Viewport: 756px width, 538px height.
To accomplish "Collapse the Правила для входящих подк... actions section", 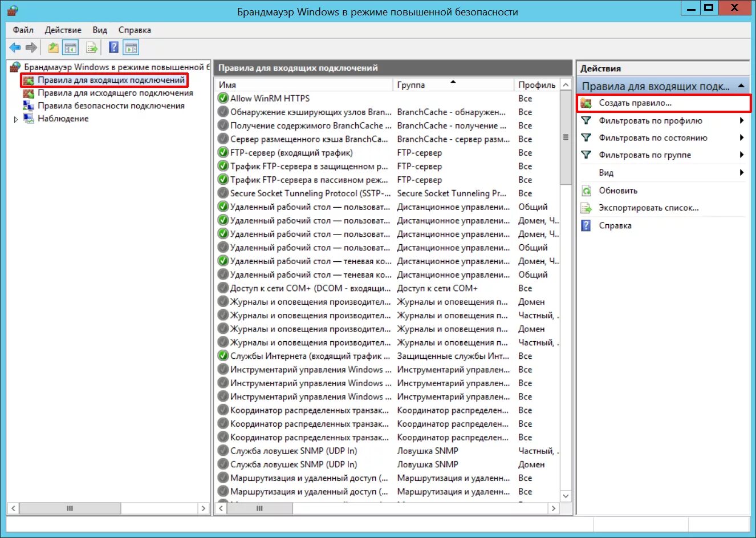I will pyautogui.click(x=741, y=86).
